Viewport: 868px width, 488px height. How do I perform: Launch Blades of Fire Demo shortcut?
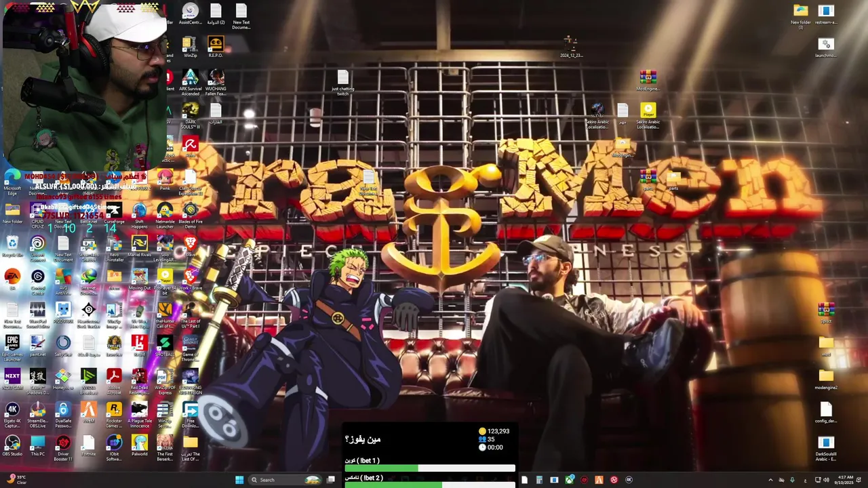click(x=190, y=216)
